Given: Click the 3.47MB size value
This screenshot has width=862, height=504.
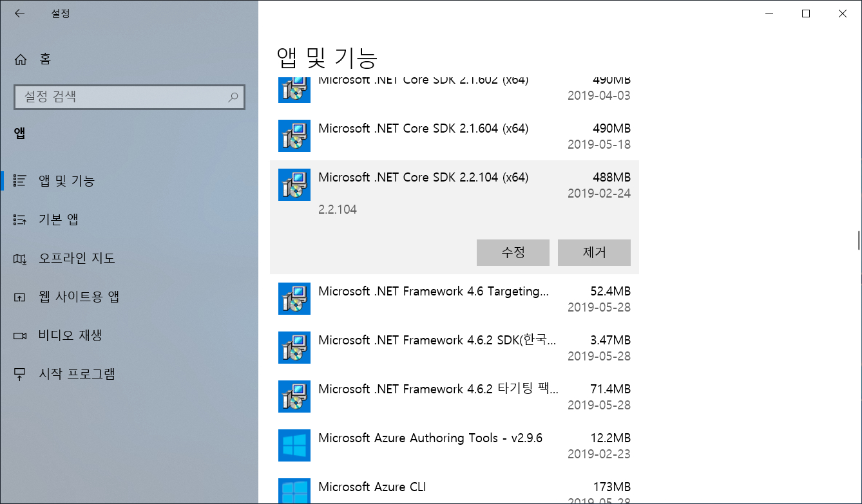Looking at the screenshot, I should pyautogui.click(x=610, y=340).
